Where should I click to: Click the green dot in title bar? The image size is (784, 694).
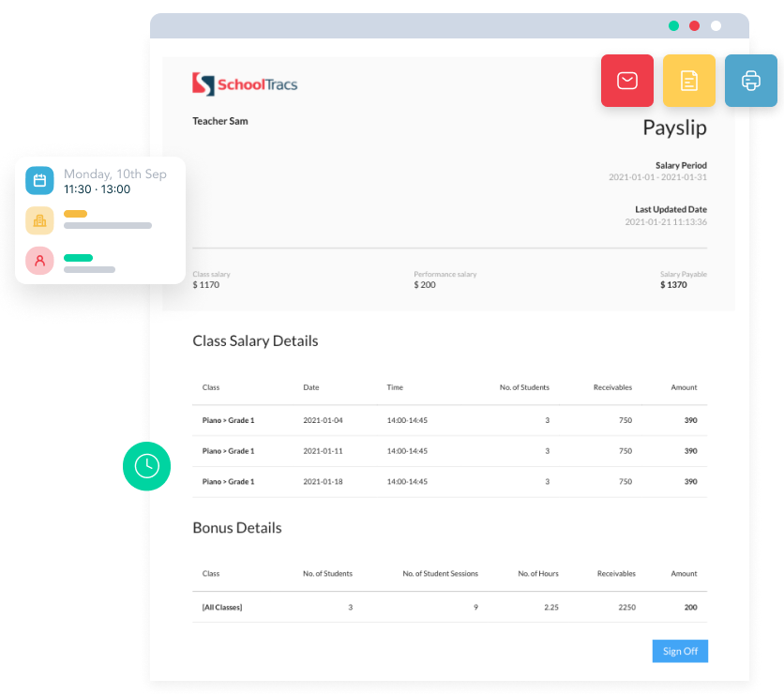[673, 26]
